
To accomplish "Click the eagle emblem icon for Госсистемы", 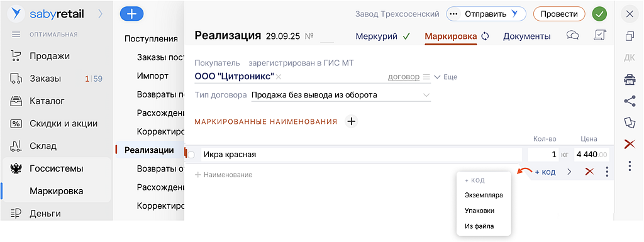I will [16, 168].
